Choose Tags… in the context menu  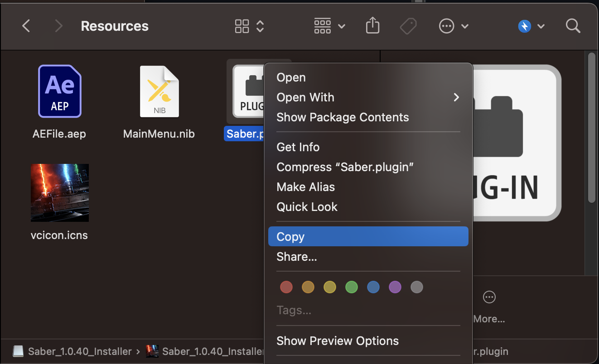coord(368,311)
